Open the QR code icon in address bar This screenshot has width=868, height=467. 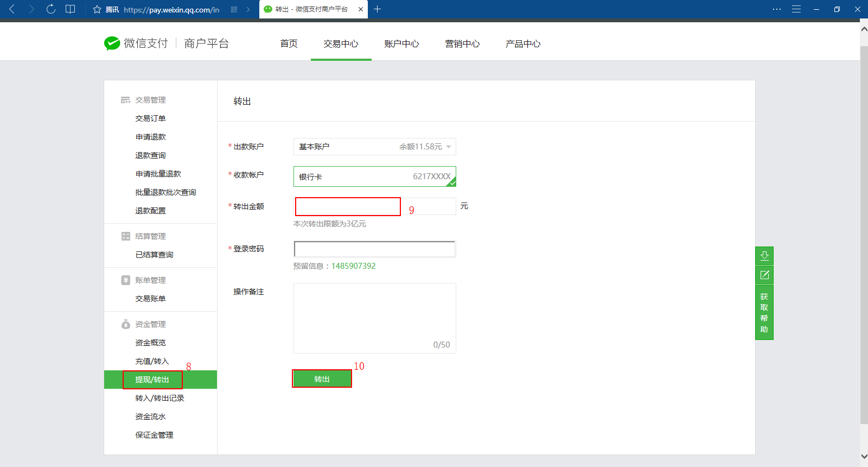point(234,9)
